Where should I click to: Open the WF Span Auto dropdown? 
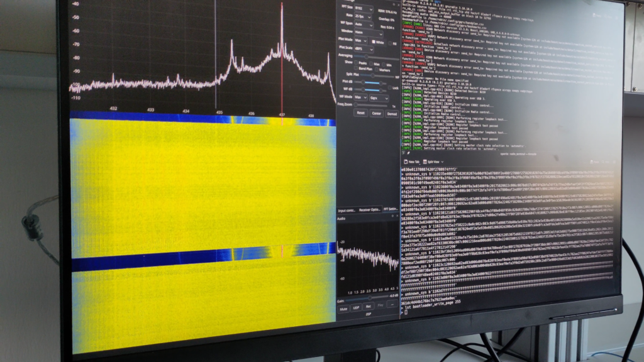[363, 25]
